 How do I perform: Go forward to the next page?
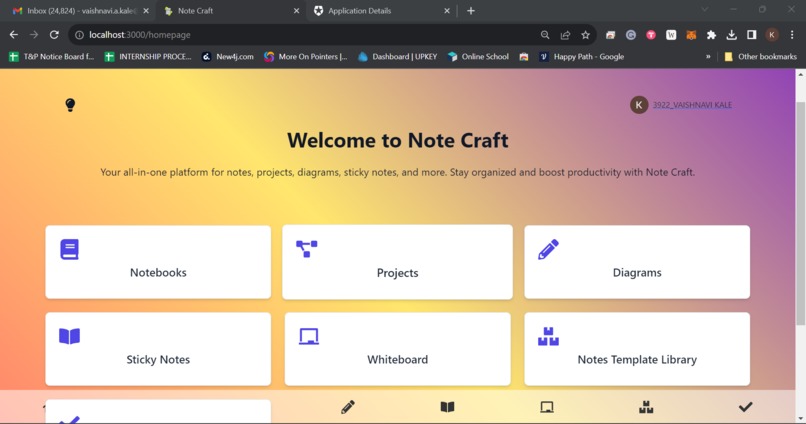[34, 35]
